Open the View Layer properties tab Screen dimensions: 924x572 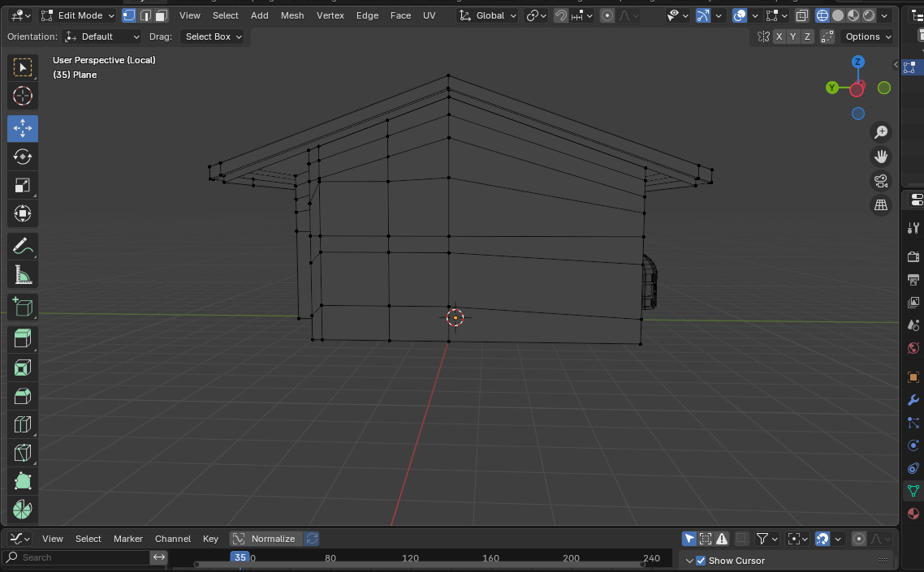click(x=913, y=302)
